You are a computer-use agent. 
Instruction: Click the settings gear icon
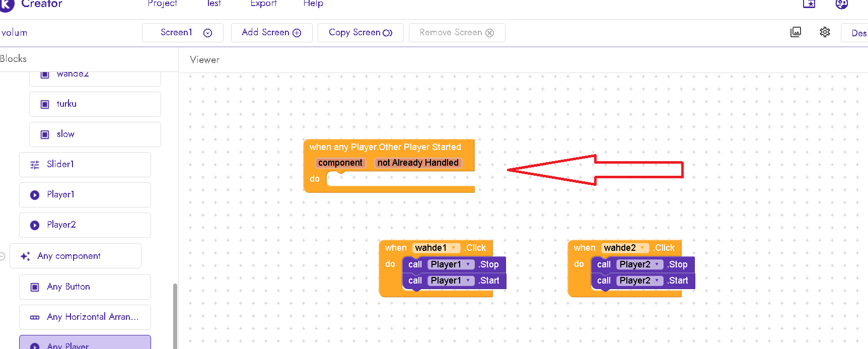(825, 32)
